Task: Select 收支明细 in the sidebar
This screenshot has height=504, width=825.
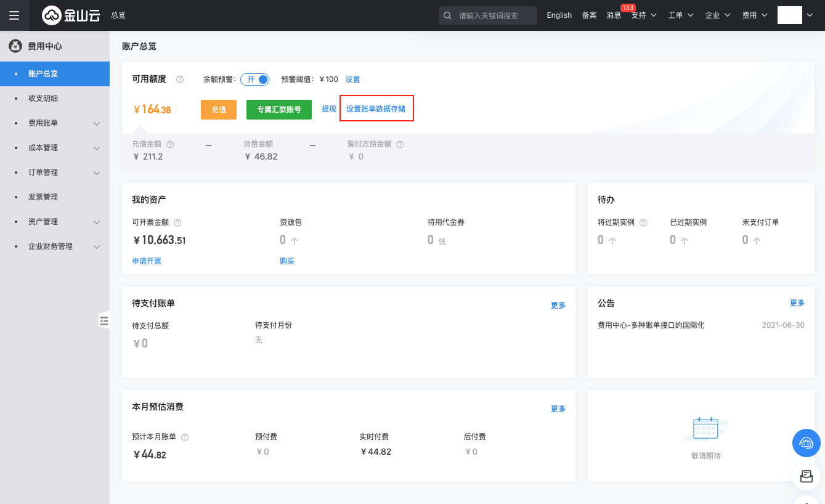Action: tap(43, 99)
